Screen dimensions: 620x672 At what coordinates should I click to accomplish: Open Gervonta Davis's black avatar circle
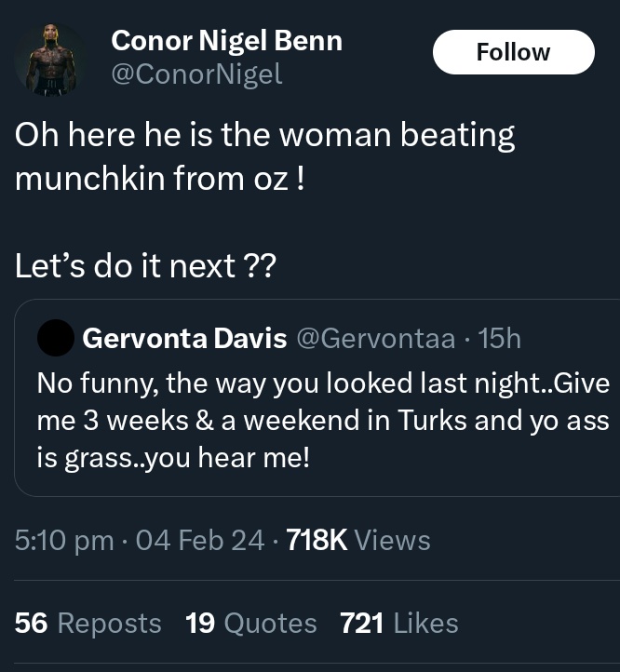(x=56, y=338)
